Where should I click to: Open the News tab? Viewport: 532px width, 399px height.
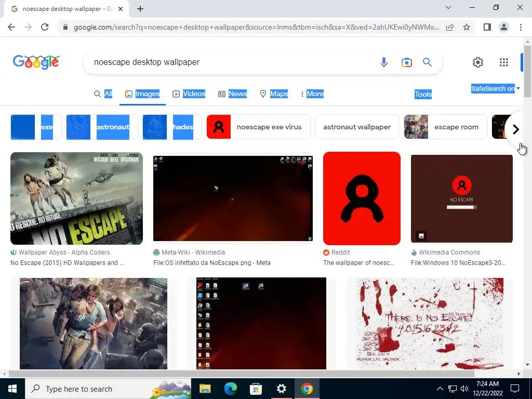[x=232, y=94]
